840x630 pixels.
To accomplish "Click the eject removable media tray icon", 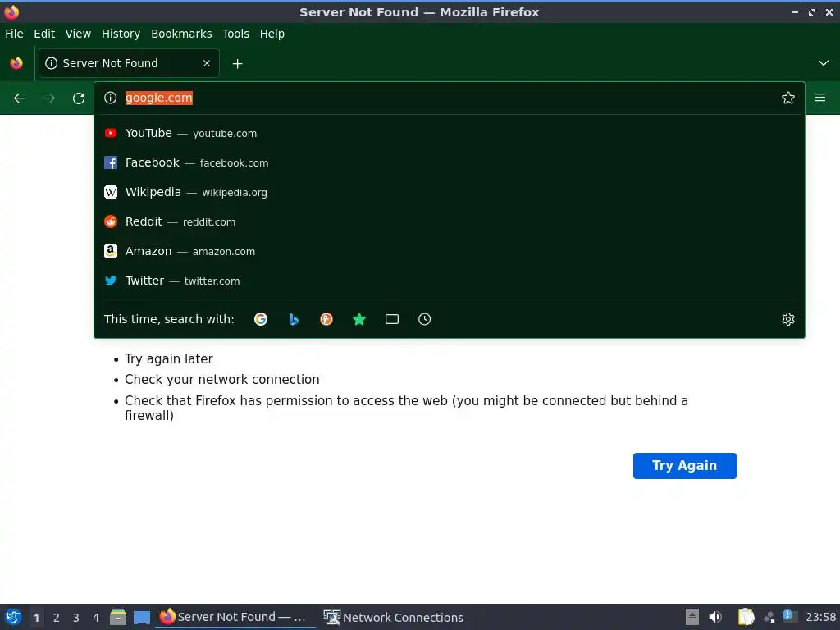I will pos(692,617).
